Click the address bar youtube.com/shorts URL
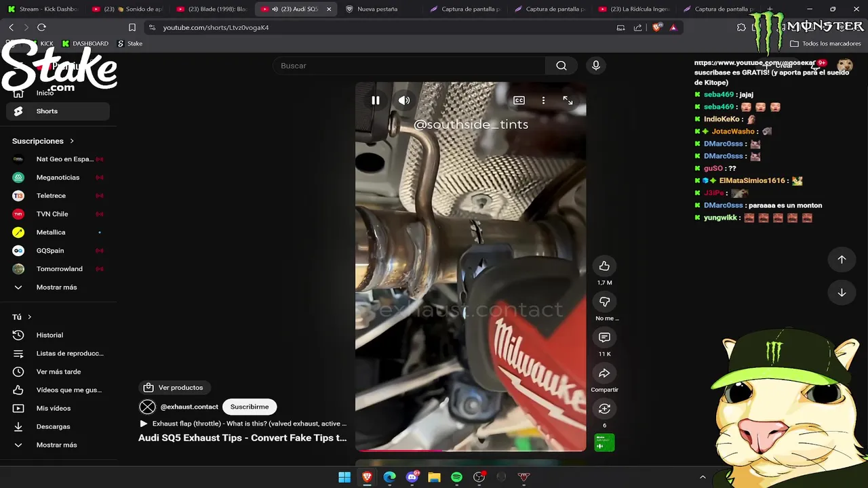 (216, 28)
